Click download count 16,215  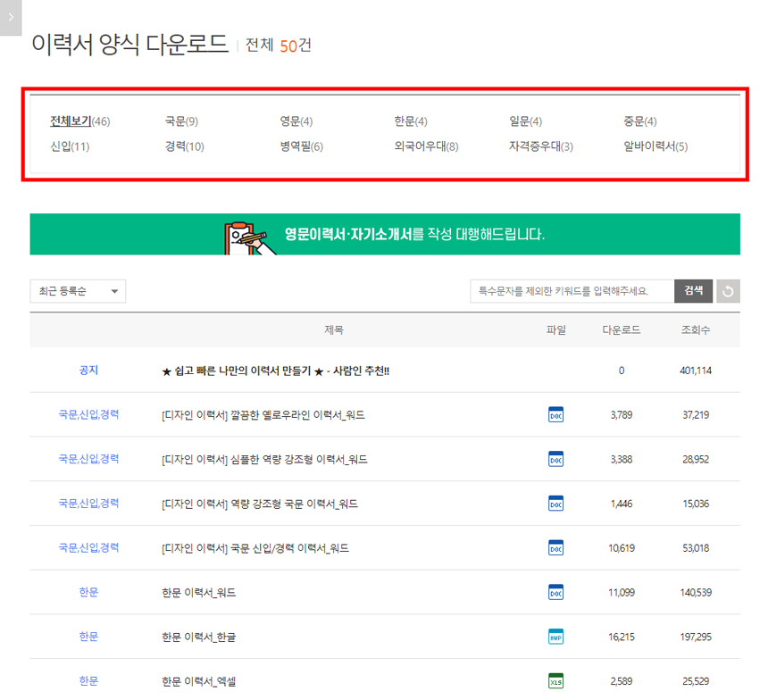coord(621,637)
